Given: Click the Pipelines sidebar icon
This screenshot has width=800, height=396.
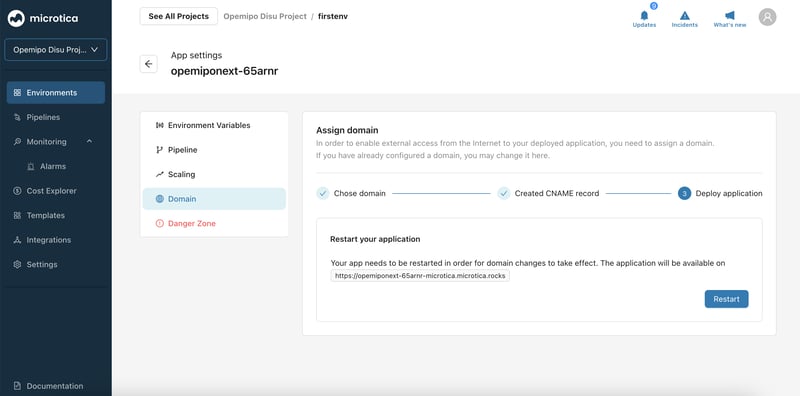Looking at the screenshot, I should coord(17,117).
